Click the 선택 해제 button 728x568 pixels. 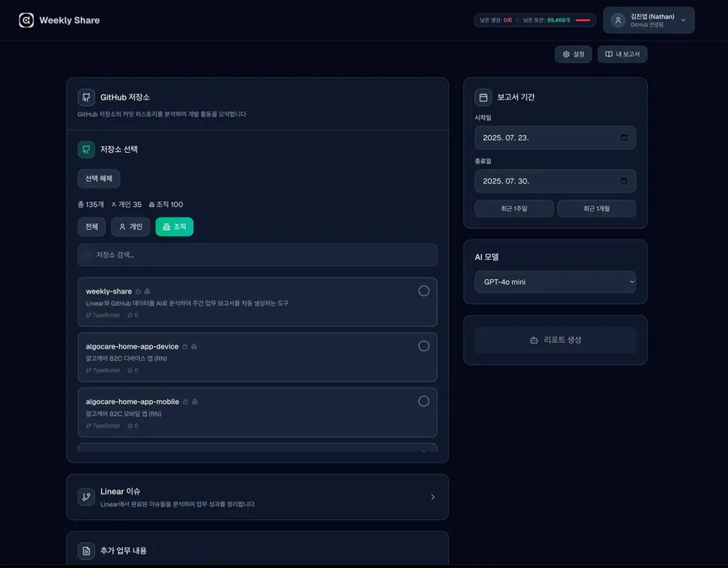click(99, 179)
